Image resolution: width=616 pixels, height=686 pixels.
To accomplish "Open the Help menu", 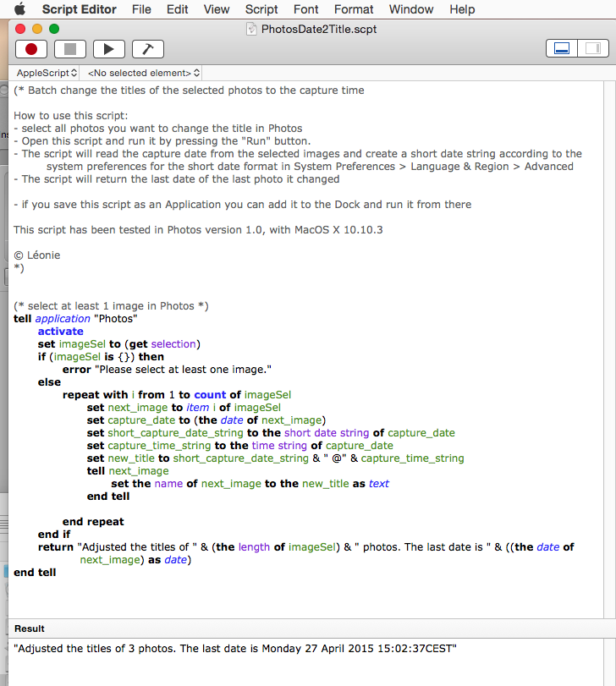I will tap(462, 9).
